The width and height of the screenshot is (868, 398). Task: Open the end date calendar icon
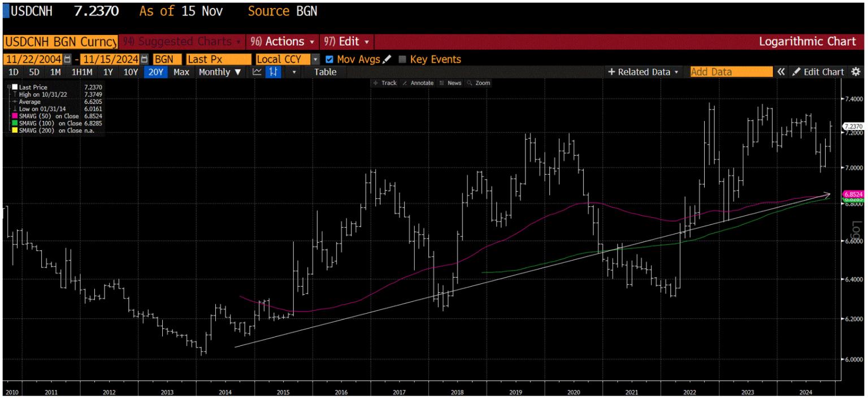[145, 59]
